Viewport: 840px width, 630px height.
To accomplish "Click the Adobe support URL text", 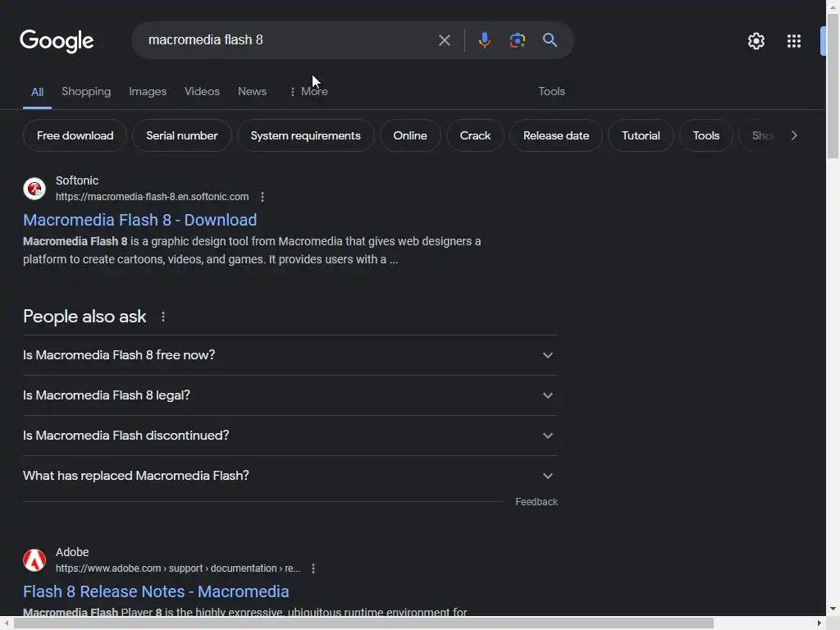I will [x=178, y=568].
